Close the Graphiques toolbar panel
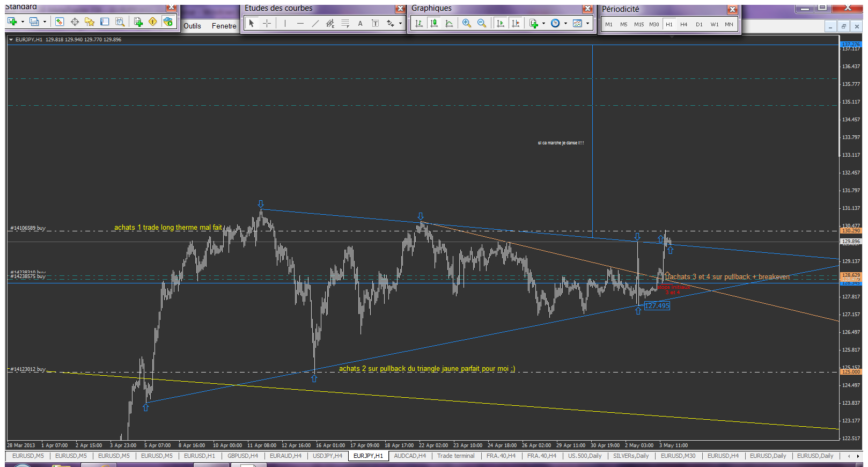 587,9
